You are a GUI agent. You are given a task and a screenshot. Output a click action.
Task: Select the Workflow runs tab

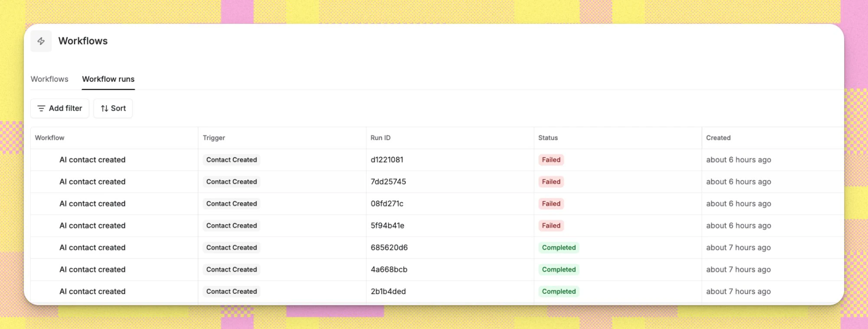tap(108, 79)
